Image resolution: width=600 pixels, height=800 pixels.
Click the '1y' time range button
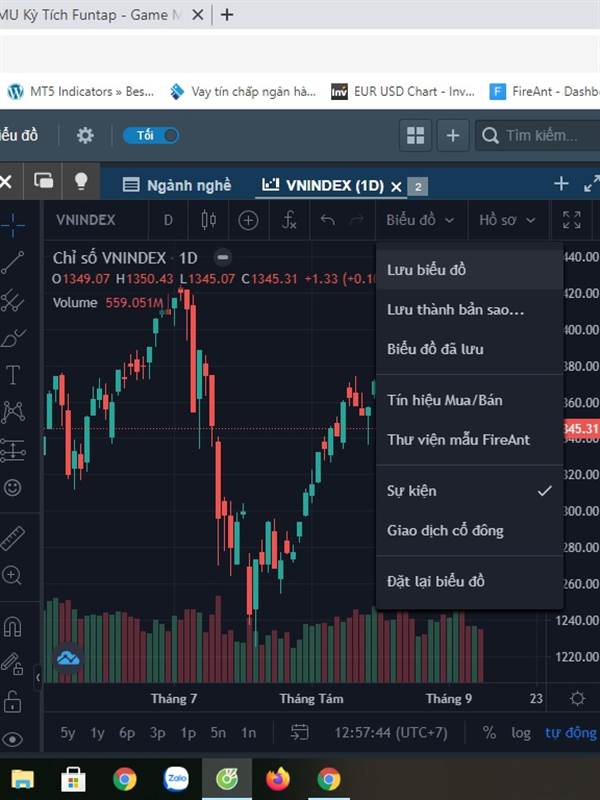pyautogui.click(x=97, y=733)
